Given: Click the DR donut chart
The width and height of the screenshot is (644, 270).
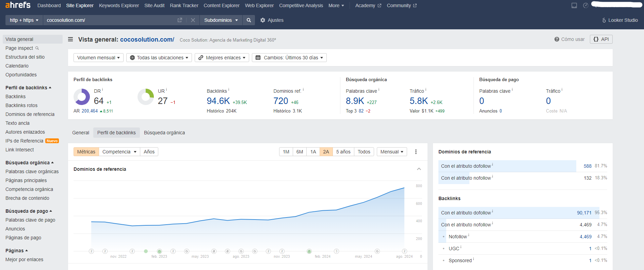Looking at the screenshot, I should coord(82,97).
